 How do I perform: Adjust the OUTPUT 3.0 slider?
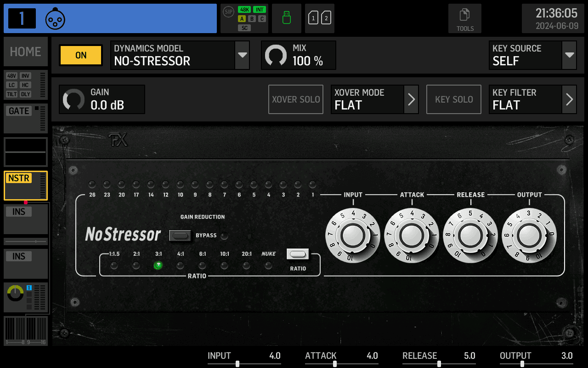(536, 359)
